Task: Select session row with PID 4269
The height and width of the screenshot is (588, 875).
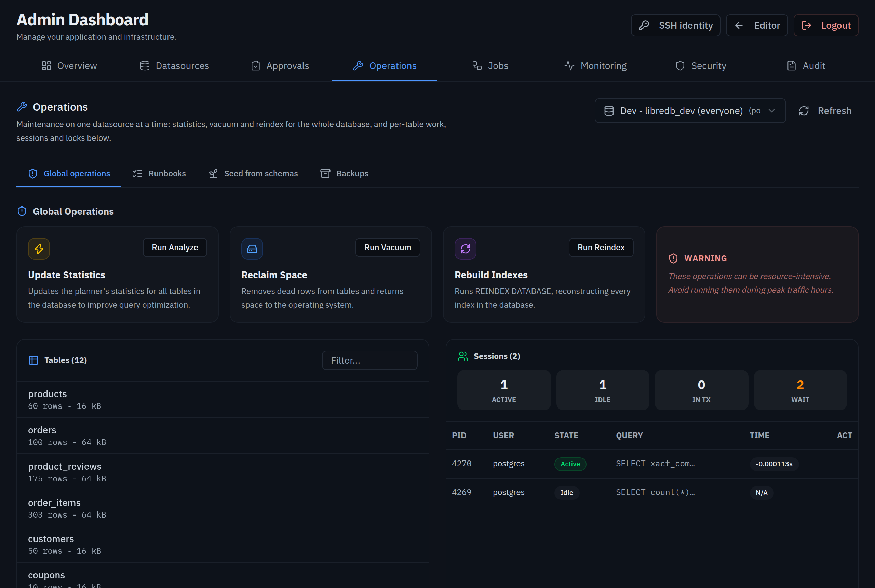Action: [x=651, y=492]
